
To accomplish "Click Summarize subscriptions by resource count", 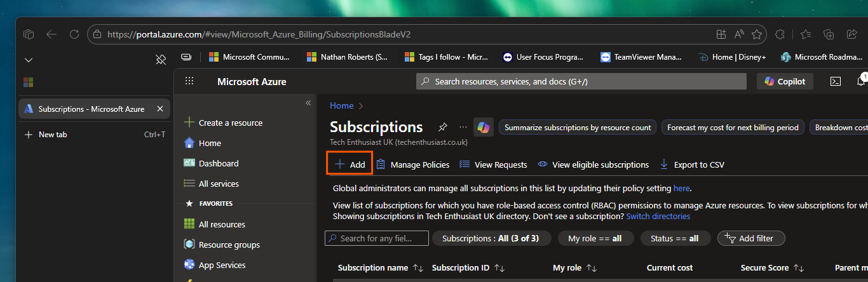I will (578, 128).
